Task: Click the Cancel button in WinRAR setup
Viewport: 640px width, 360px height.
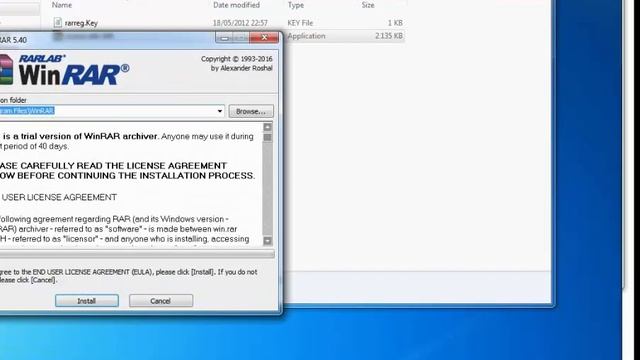Action: point(161,301)
